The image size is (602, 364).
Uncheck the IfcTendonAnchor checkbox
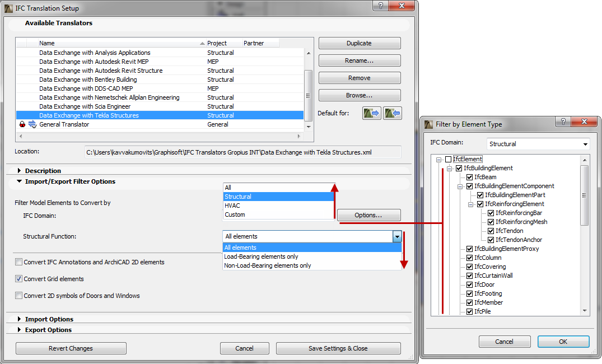click(491, 240)
